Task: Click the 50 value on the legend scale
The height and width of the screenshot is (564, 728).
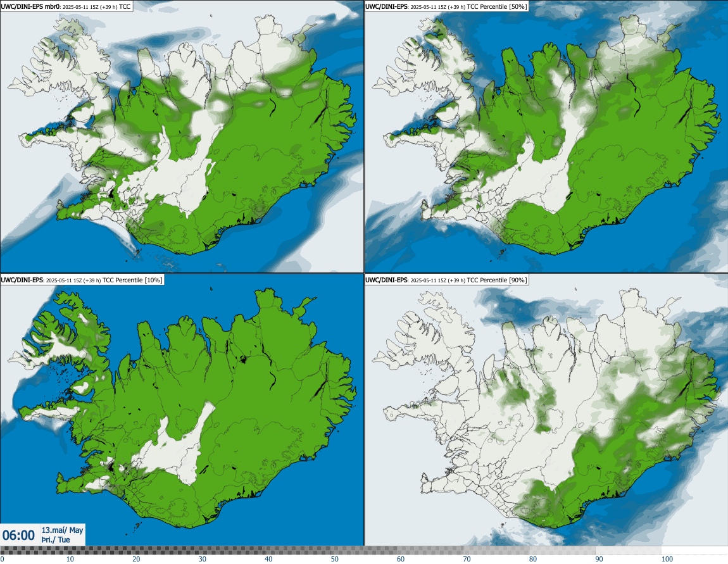Action: [335, 559]
